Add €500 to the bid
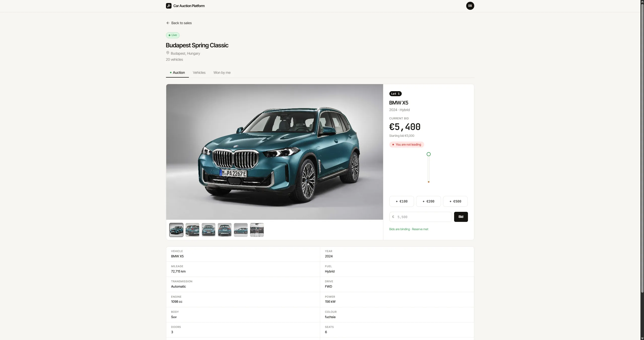The width and height of the screenshot is (644, 340). coord(455,201)
